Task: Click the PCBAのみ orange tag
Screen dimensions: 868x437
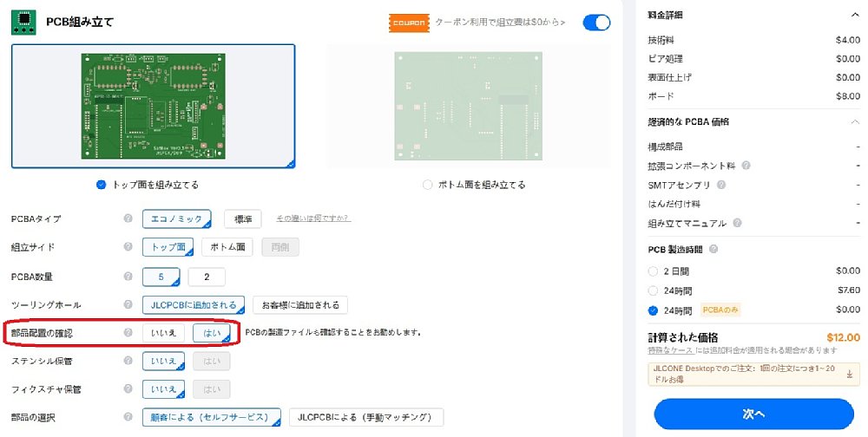Action: click(720, 310)
